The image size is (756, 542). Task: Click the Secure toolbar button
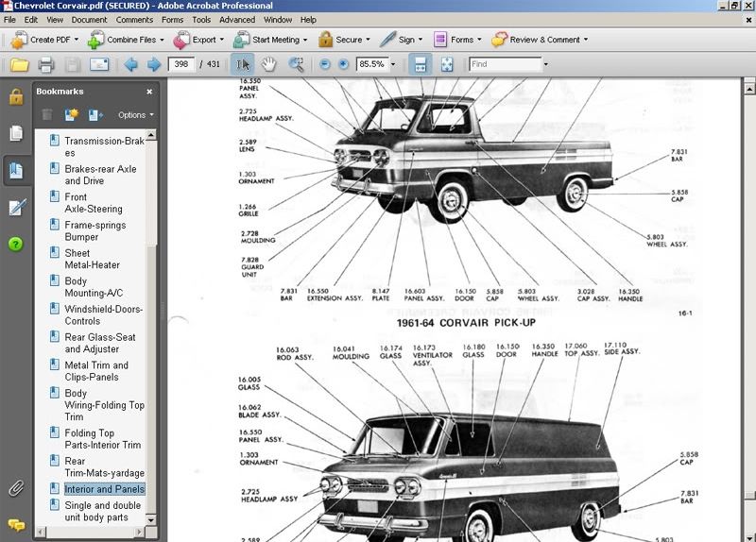(x=341, y=41)
